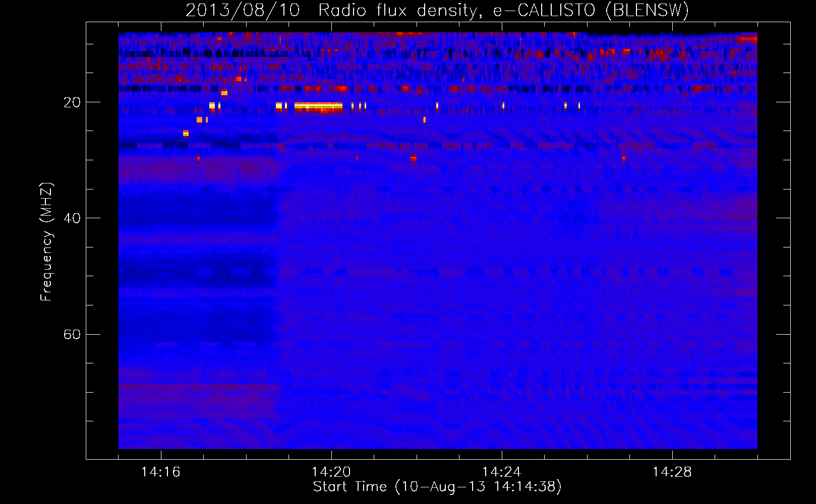The image size is (816, 504).
Task: Click the '40' frequency tick label
Action: [x=72, y=218]
